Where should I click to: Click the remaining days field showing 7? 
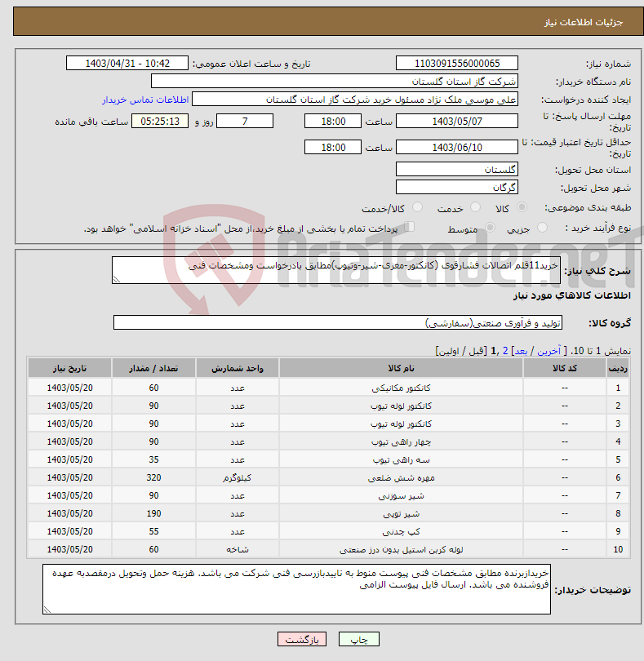click(245, 121)
